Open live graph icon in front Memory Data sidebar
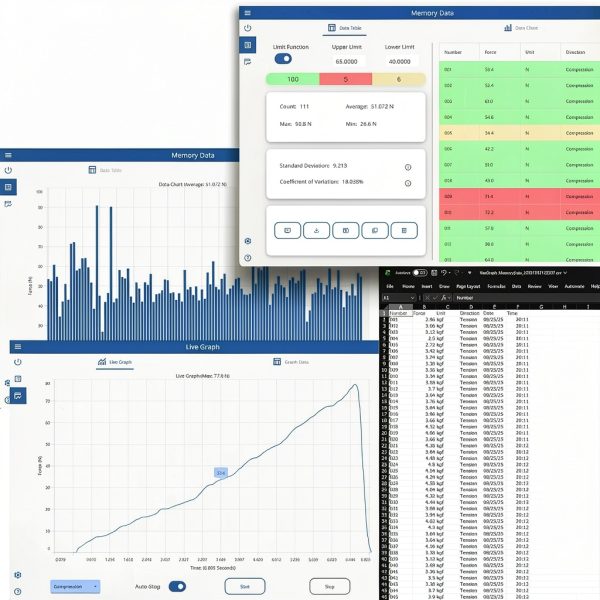 [248, 62]
